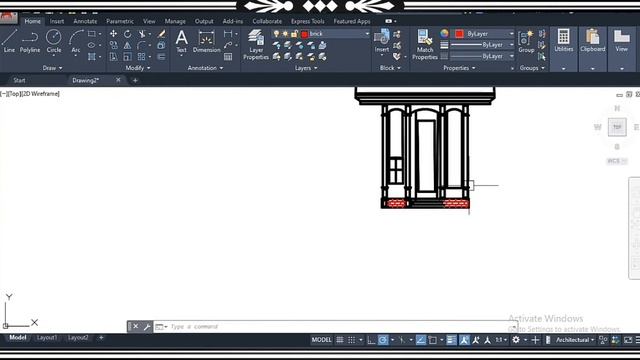
Task: Open the brick layer dropdown
Action: coord(367,34)
